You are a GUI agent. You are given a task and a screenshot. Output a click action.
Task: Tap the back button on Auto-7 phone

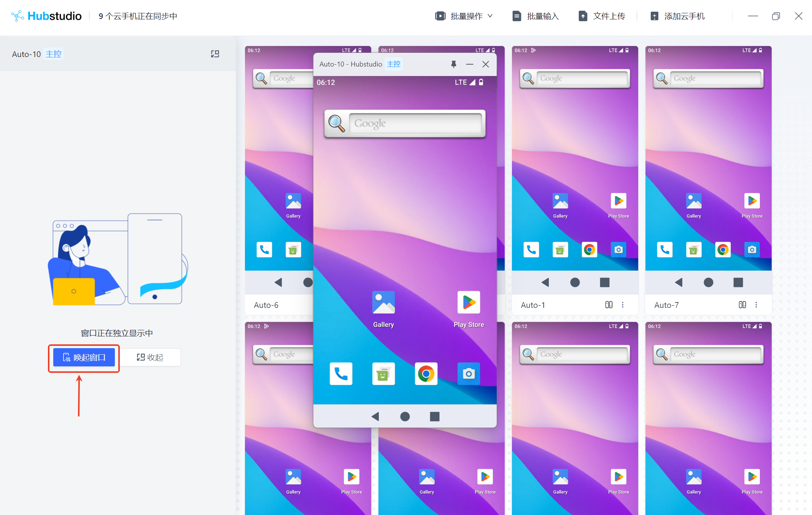click(679, 282)
